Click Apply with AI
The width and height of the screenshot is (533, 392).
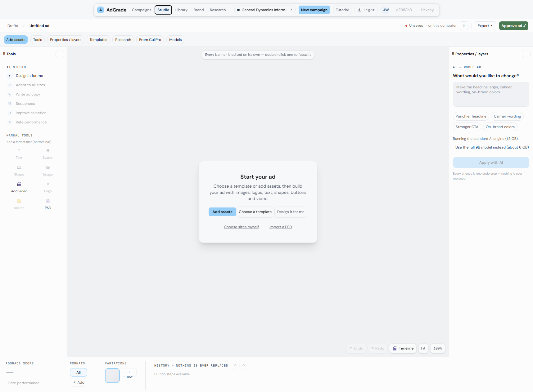point(491,163)
